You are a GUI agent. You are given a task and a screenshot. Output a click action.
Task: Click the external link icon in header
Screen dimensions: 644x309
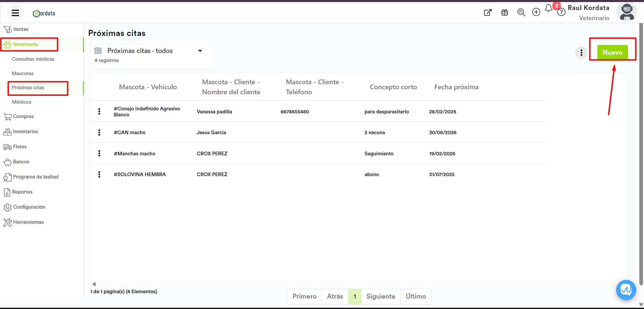click(488, 13)
